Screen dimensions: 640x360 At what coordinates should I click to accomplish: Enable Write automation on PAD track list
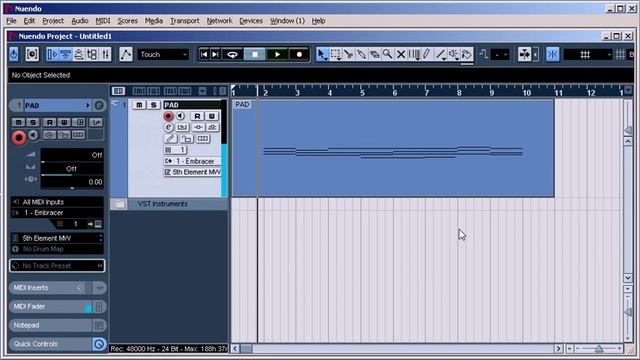211,116
